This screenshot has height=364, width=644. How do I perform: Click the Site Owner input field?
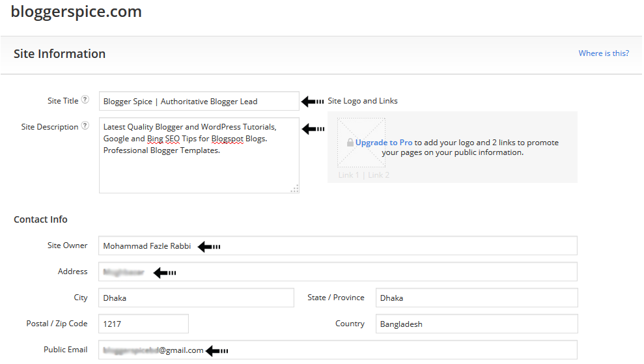(x=337, y=245)
